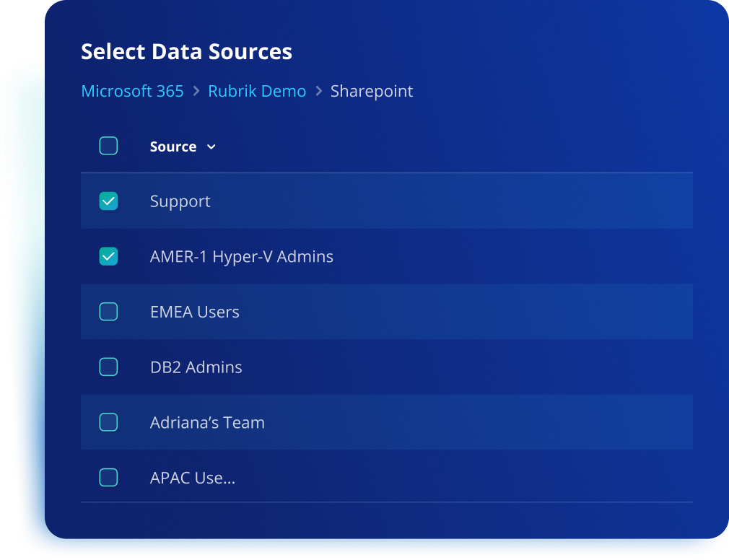Viewport: 729px width, 560px height.
Task: Select the Sharepoint breadcrumb item
Action: tap(372, 92)
